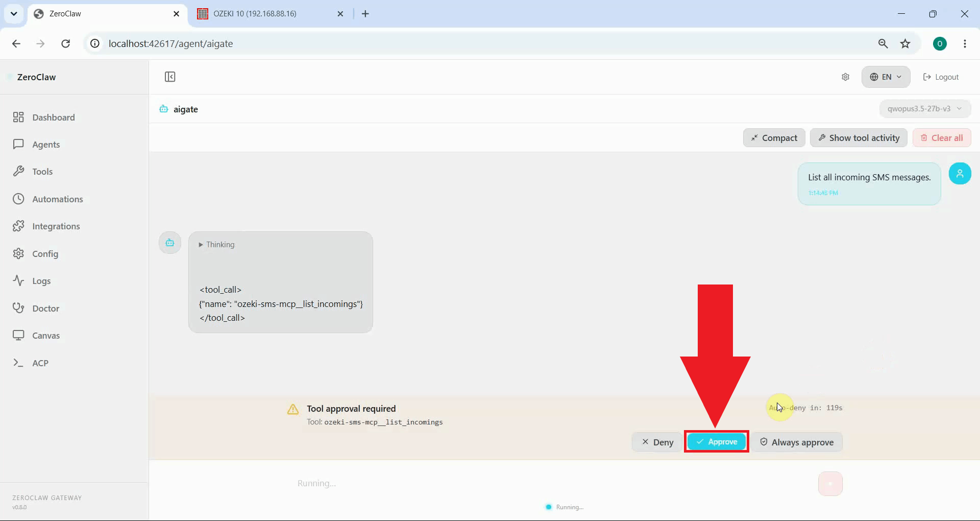This screenshot has width=980, height=521.
Task: View site information icon in address bar
Action: click(95, 44)
